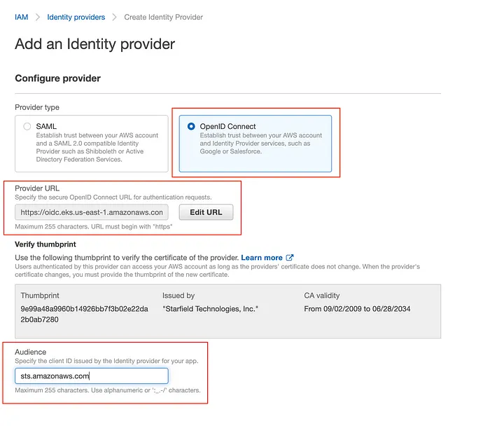Click the Verify thumbprint heading
This screenshot has width=504, height=426.
click(45, 245)
